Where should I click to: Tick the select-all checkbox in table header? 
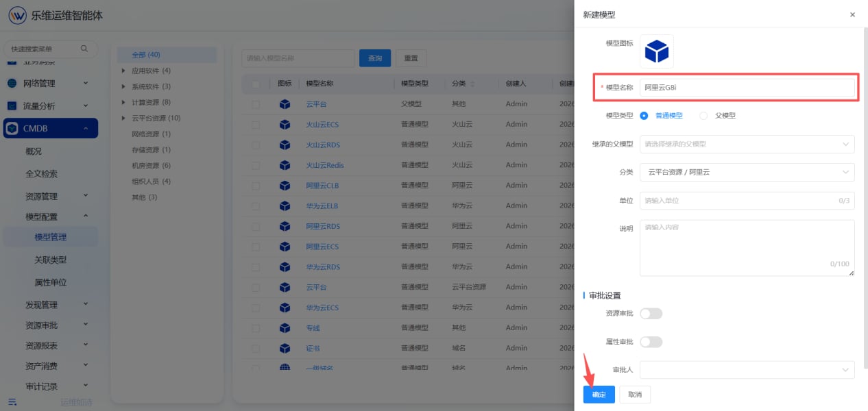256,84
